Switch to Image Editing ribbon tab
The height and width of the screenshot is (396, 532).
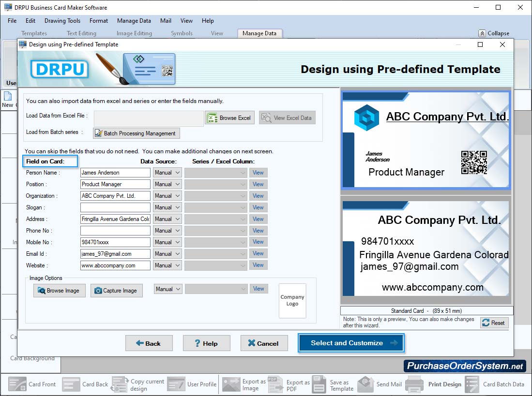134,33
